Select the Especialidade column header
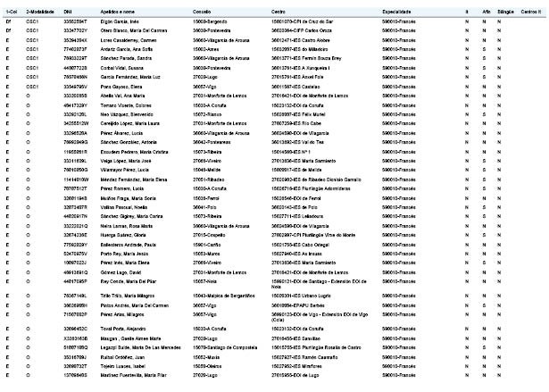Viewport: 549px width, 392px height. pos(396,12)
